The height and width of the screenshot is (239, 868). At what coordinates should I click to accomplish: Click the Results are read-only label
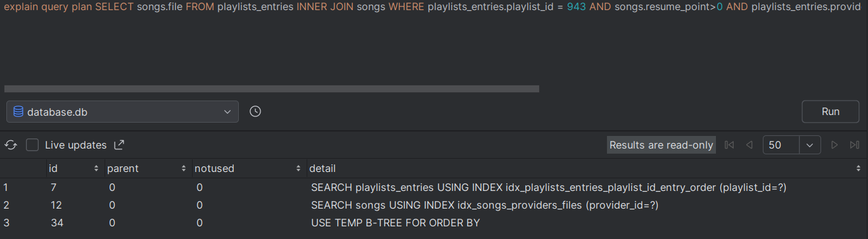coord(661,145)
